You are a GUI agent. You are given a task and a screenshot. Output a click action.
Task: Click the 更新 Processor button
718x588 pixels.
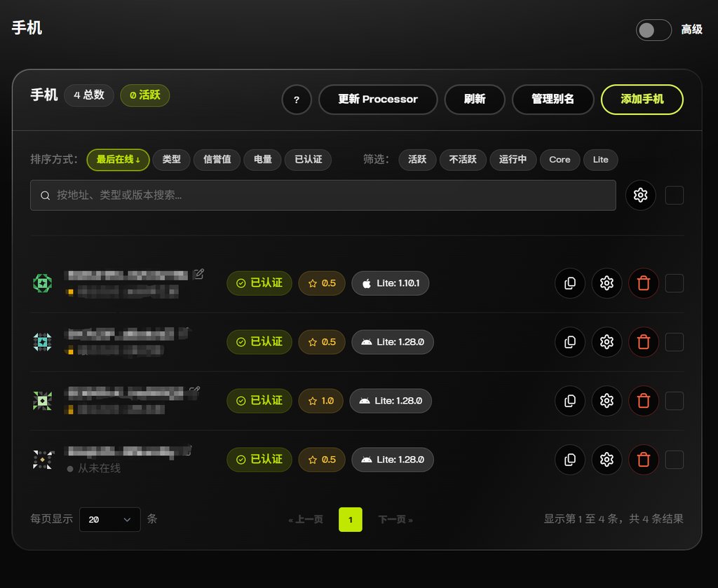coord(378,100)
